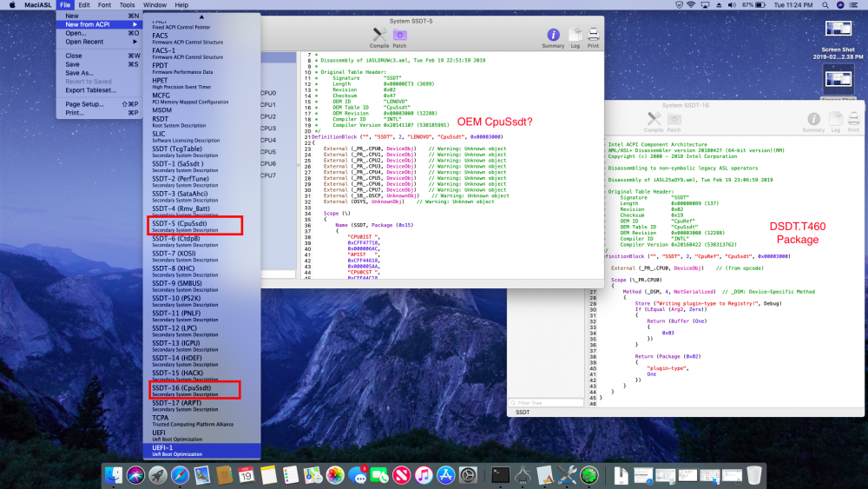
Task: Select SSDT-16 (CpuSsdt) in ACPI submenu
Action: point(201,391)
